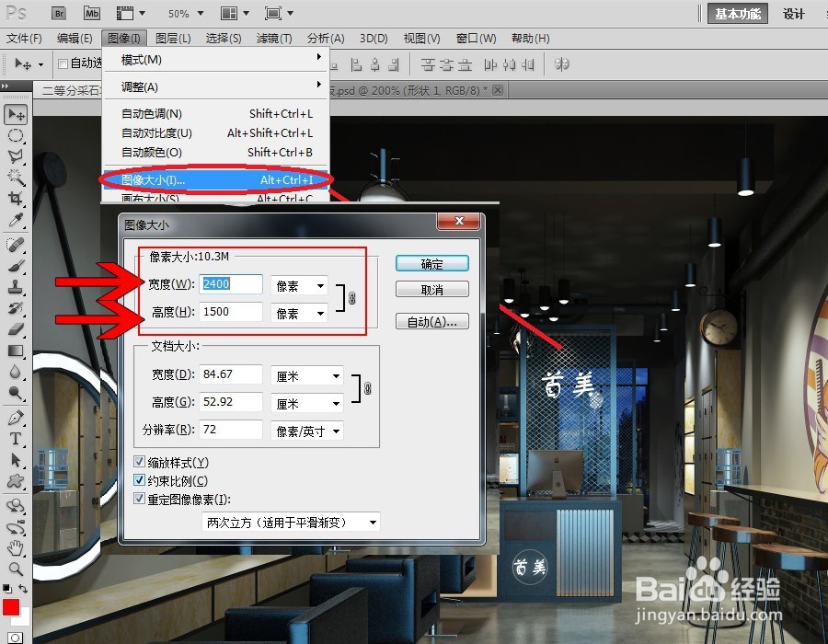Open the 模式(M) submenu

(x=216, y=60)
